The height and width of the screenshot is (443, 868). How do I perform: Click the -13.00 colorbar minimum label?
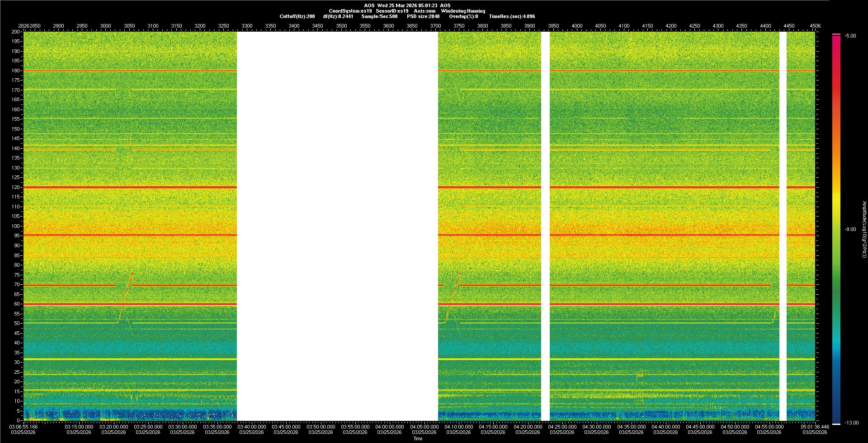coord(851,423)
